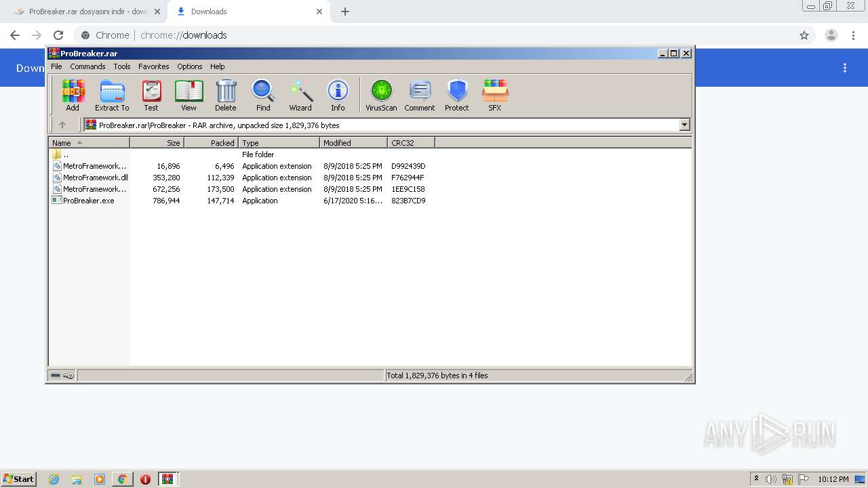Click the SFX archive icon

pyautogui.click(x=495, y=95)
